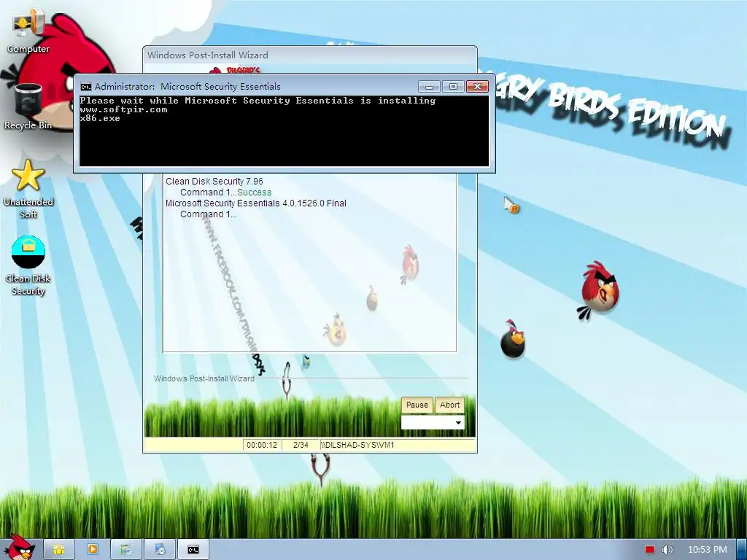This screenshot has width=747, height=560.
Task: Click 'Administrator: Microsoft Security Essentials' title text
Action: coord(187,87)
